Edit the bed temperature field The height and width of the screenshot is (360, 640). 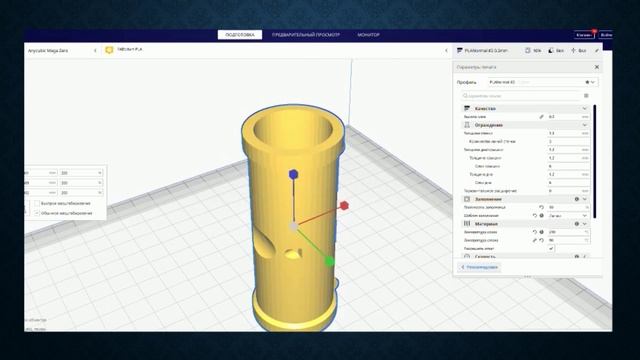[568, 240]
